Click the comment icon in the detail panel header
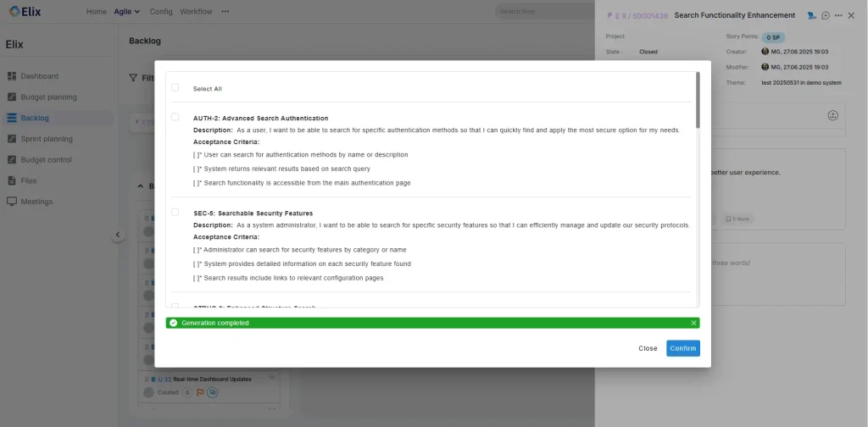The image size is (868, 427). point(826,16)
